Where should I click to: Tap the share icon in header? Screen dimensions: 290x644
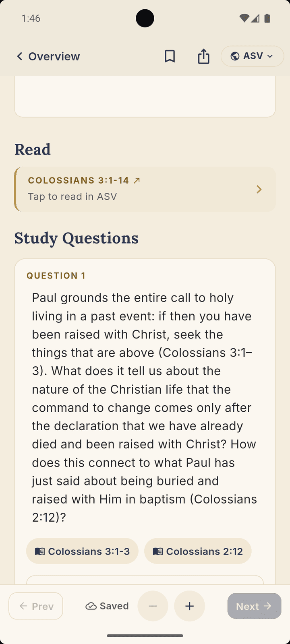click(x=204, y=56)
